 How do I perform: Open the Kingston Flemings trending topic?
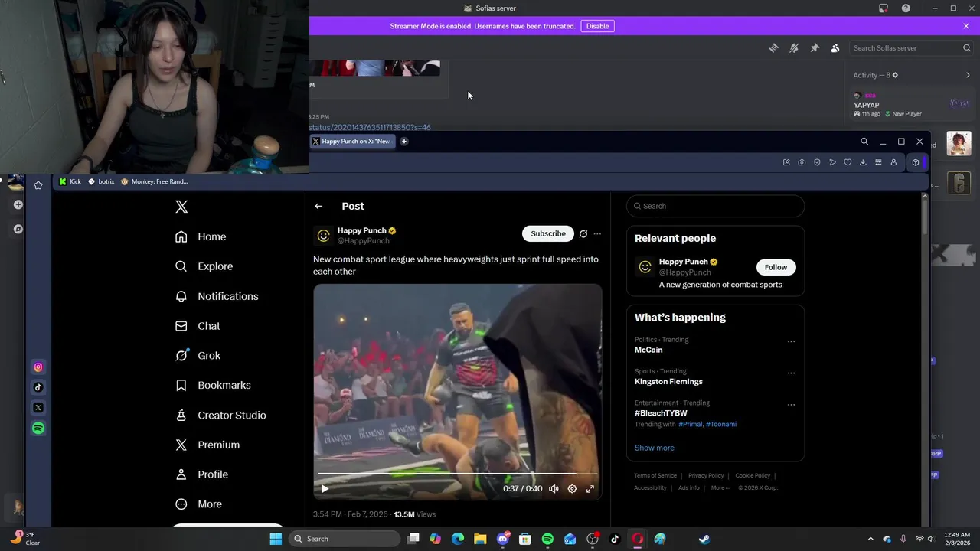pyautogui.click(x=668, y=381)
